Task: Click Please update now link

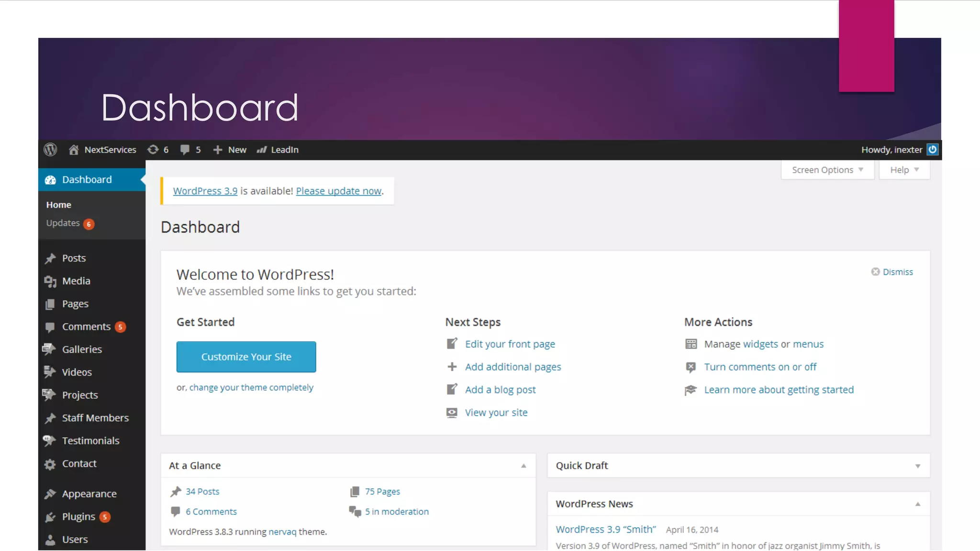Action: tap(338, 191)
